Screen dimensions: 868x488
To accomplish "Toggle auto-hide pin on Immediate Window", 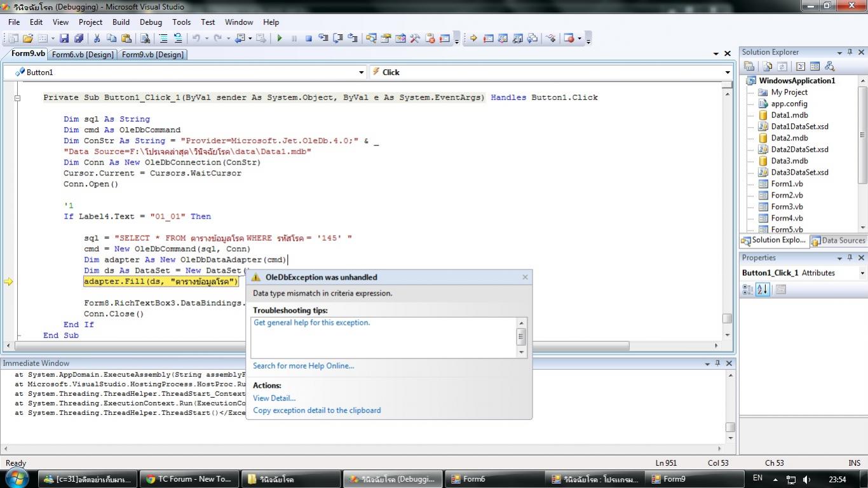I will [x=718, y=363].
